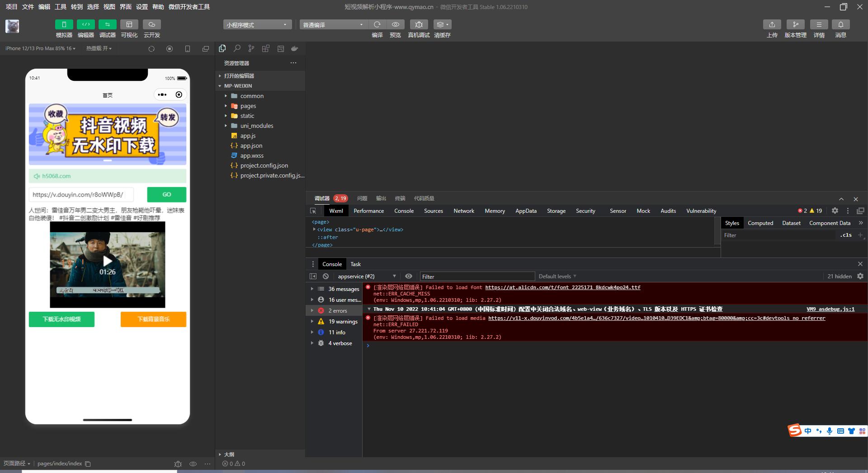The image size is (868, 473).
Task: Switch to the Network tab in debugger
Action: (464, 211)
